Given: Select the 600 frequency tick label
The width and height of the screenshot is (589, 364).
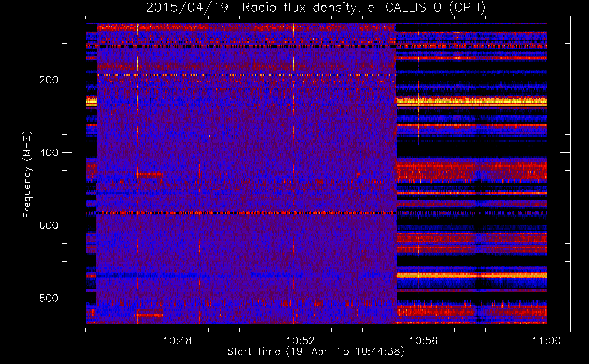Looking at the screenshot, I should [x=49, y=225].
